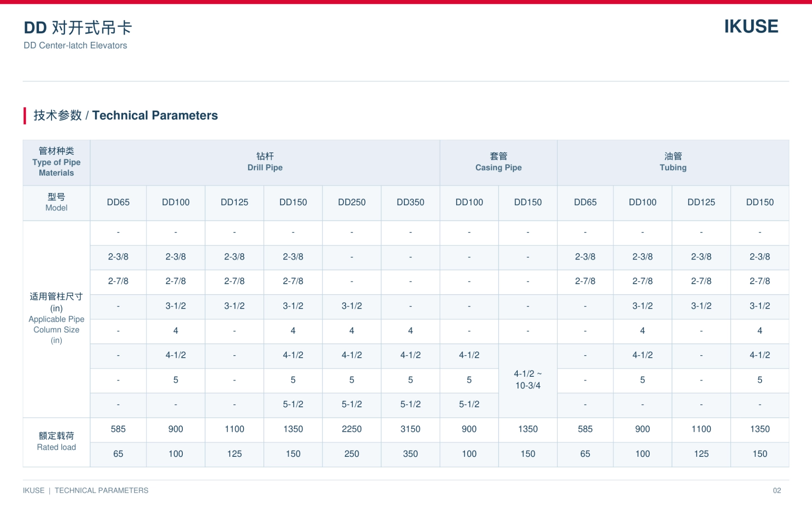Click the Tubing column group header
The width and height of the screenshot is (812, 508).
673,163
